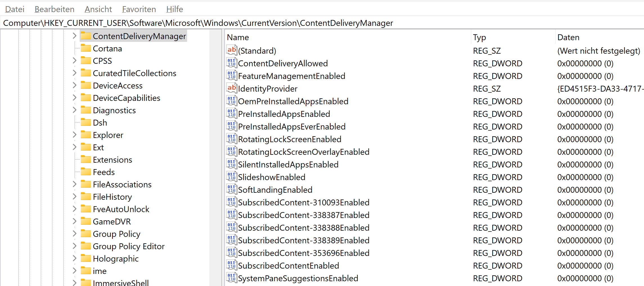Click the IdentityProvider string value icon

(232, 88)
